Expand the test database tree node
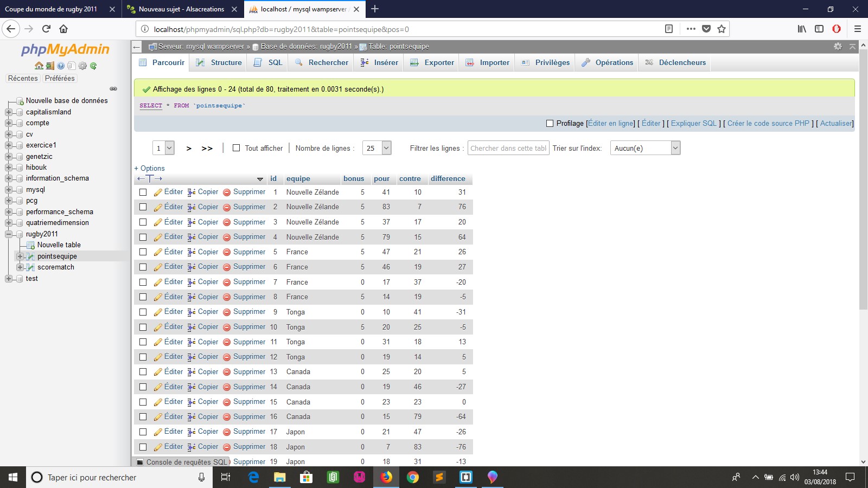The height and width of the screenshot is (488, 868). click(x=8, y=279)
